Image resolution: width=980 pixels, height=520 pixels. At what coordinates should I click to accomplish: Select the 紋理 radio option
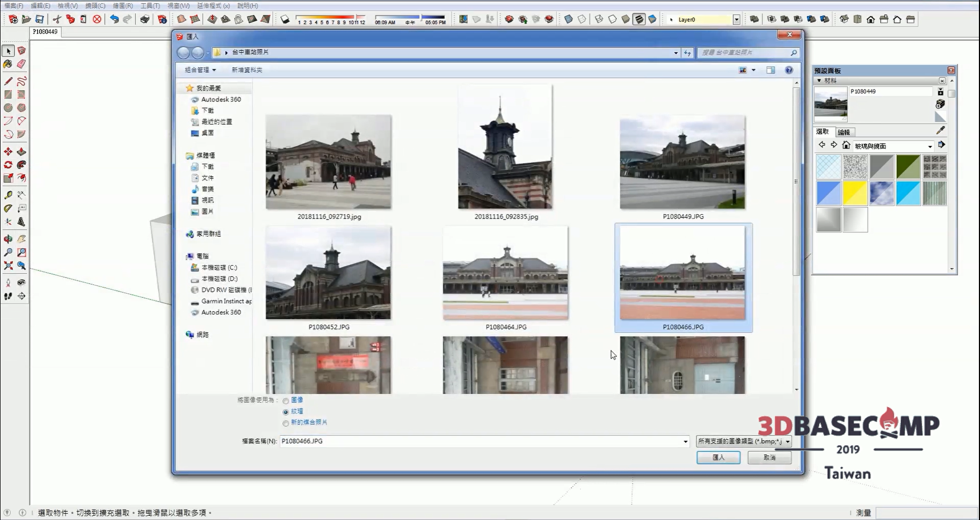point(286,412)
